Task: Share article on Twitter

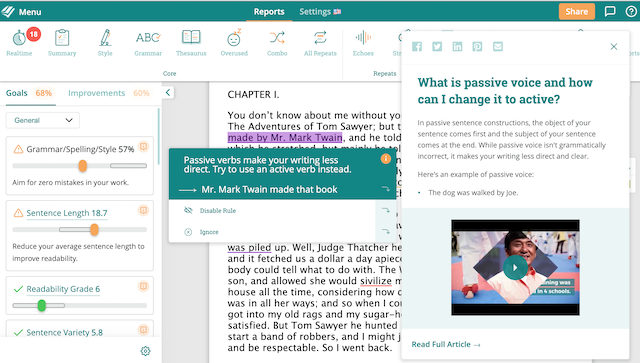Action: (437, 47)
